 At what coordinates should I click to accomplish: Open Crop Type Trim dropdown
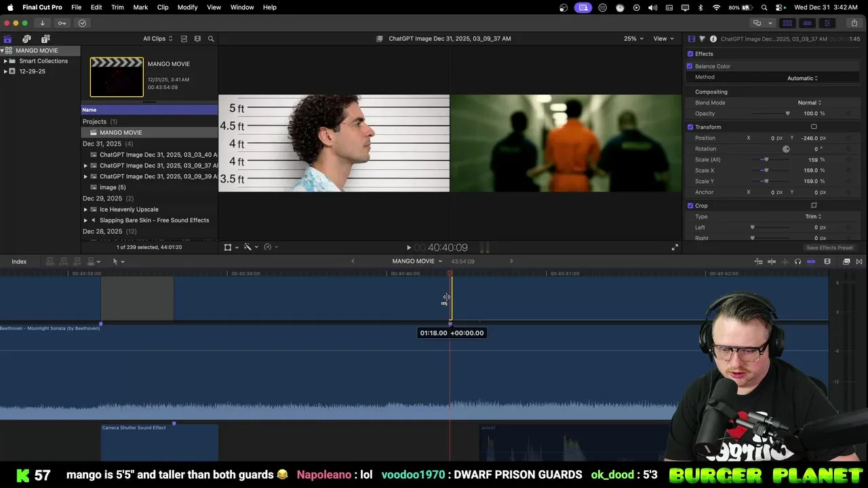[x=813, y=216]
